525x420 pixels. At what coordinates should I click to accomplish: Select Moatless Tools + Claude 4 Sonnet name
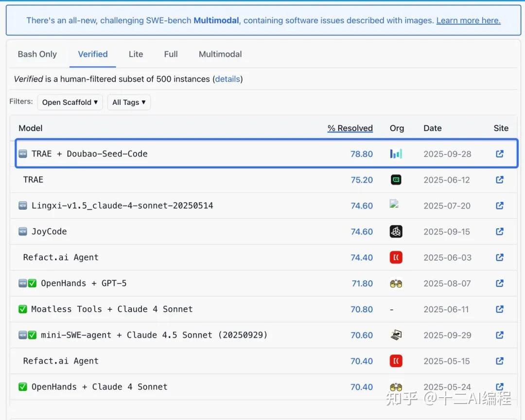(112, 309)
